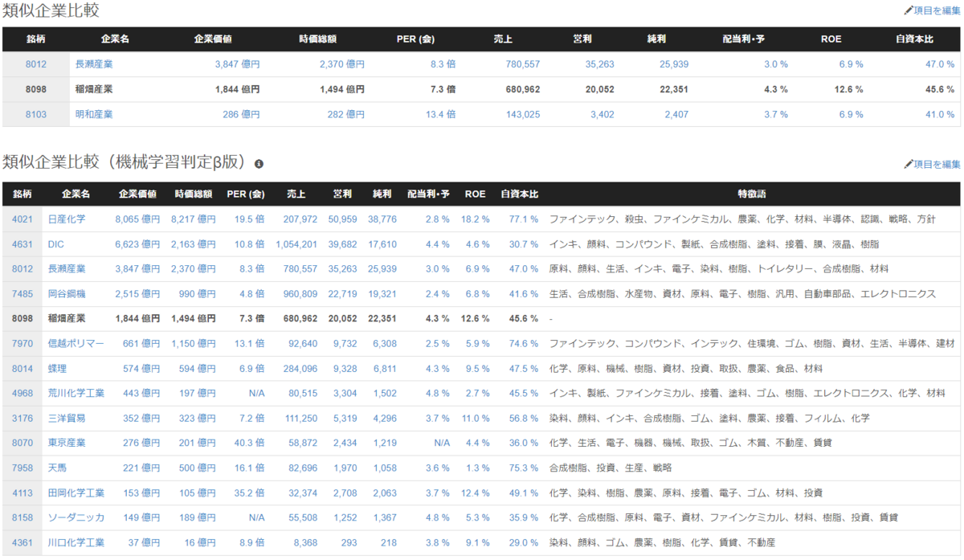This screenshot has width=964, height=560.
Task: Open the 明和産業 company link
Action: click(x=94, y=114)
